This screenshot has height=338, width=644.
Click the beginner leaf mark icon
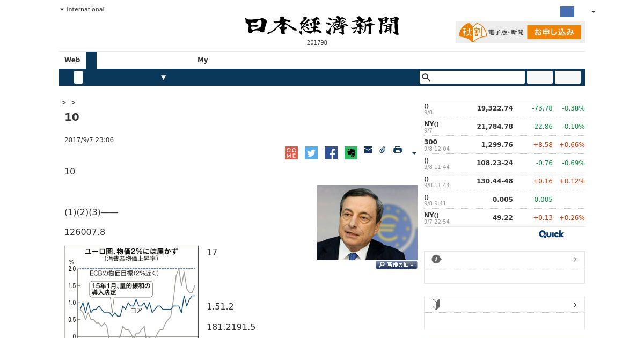click(436, 305)
